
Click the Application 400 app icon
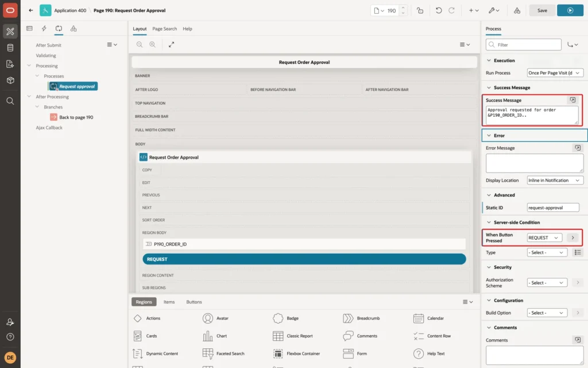(x=45, y=10)
